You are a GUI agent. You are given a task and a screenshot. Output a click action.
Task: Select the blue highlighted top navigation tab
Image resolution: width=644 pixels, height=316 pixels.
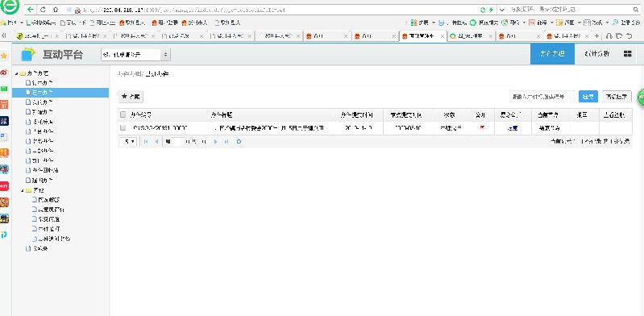[552, 54]
